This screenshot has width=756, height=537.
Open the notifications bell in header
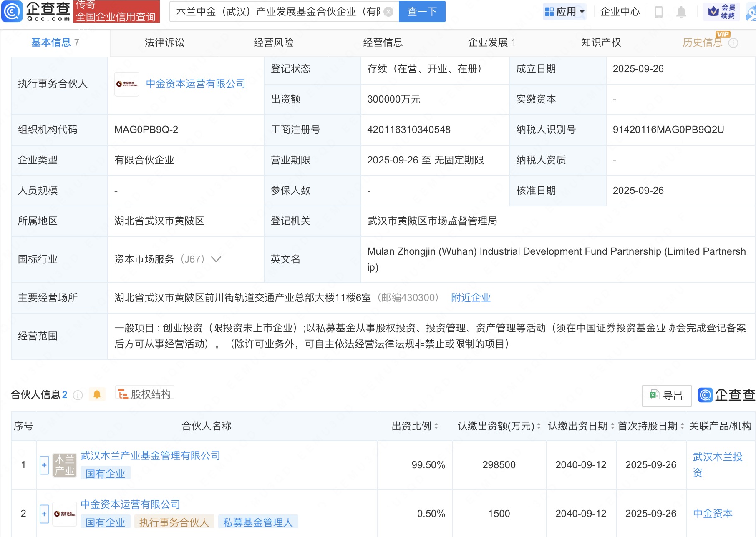pos(681,12)
